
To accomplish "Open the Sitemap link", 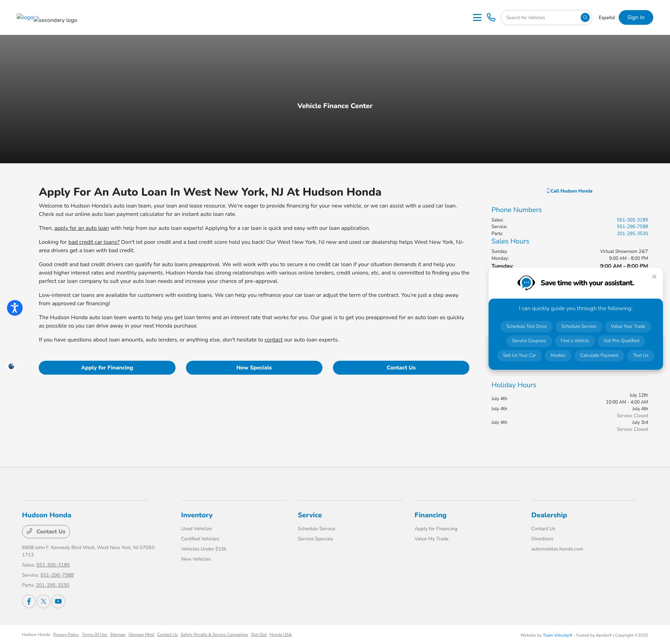I will coord(118,635).
